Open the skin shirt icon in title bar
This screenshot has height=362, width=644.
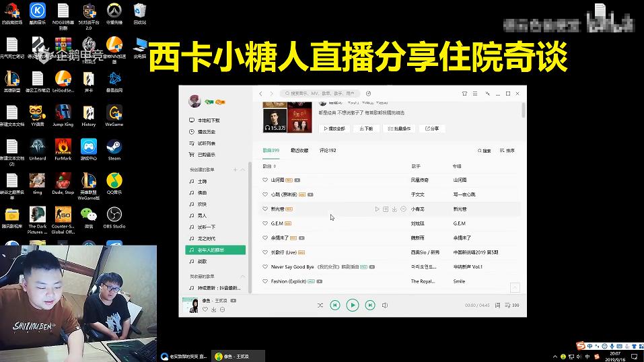[464, 94]
